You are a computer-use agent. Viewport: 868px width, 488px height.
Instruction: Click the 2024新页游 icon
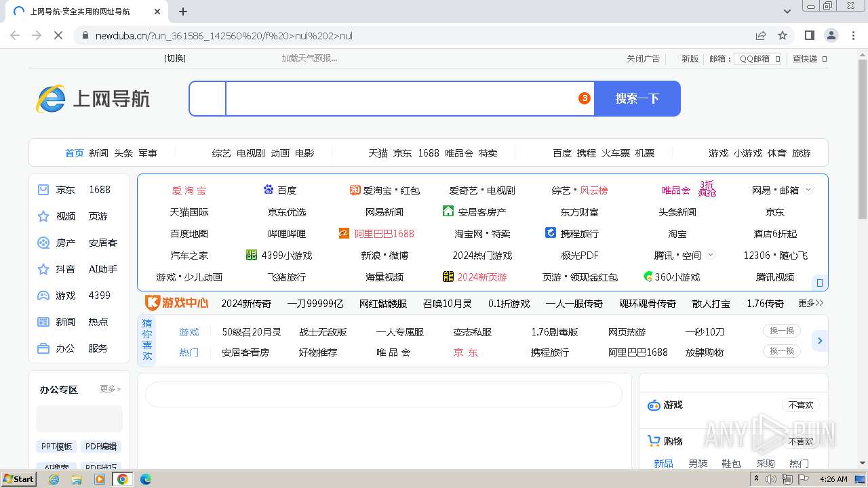[x=448, y=277]
